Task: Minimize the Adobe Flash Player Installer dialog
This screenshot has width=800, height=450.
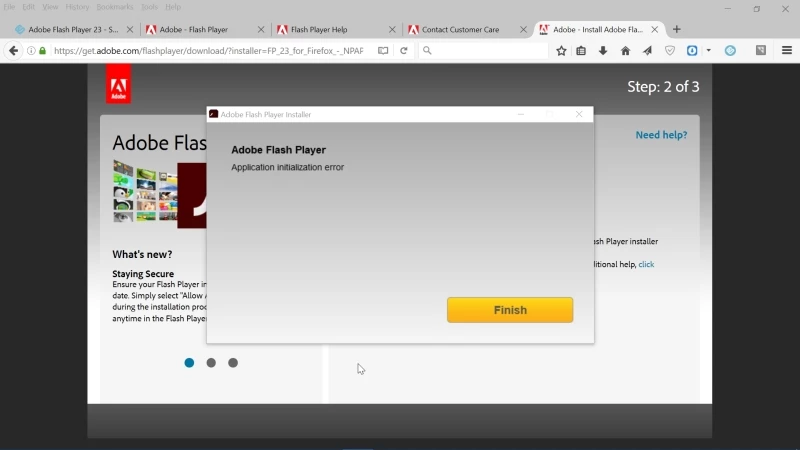Action: [520, 114]
